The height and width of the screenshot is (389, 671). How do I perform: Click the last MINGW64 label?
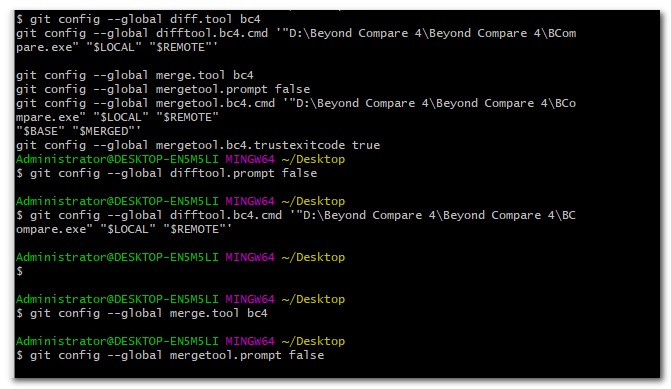(x=250, y=341)
